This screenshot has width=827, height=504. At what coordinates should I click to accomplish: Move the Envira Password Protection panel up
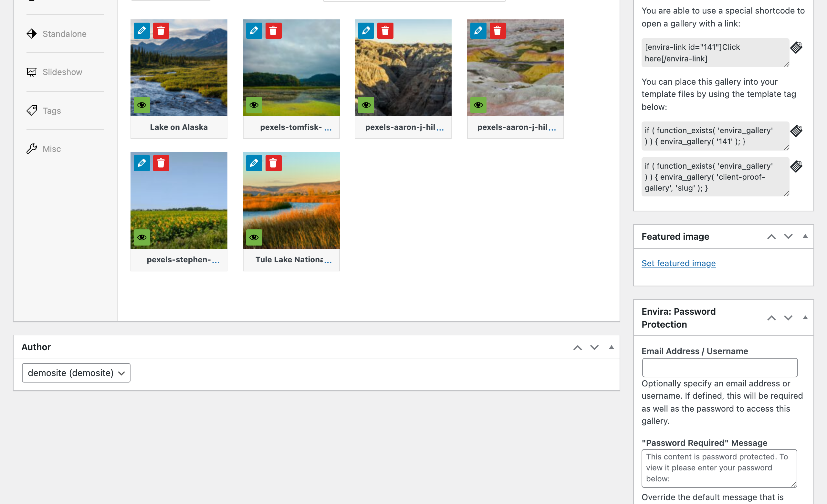point(772,318)
